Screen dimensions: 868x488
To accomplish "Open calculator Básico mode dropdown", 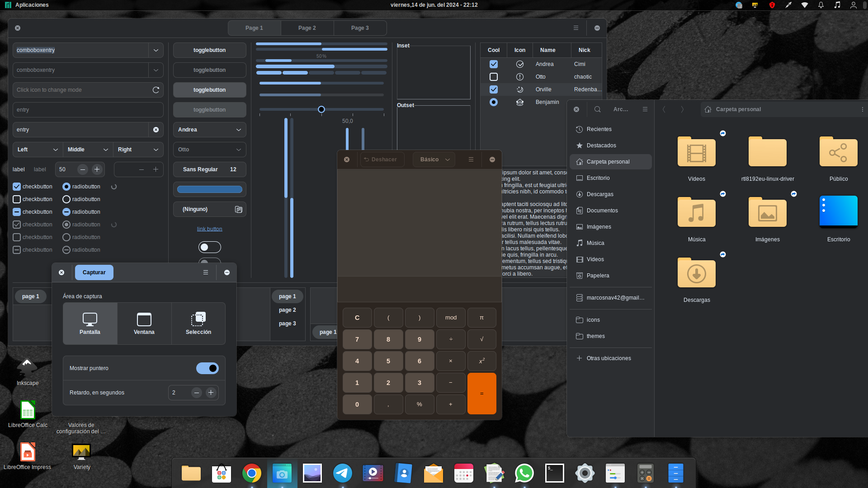I will [434, 160].
